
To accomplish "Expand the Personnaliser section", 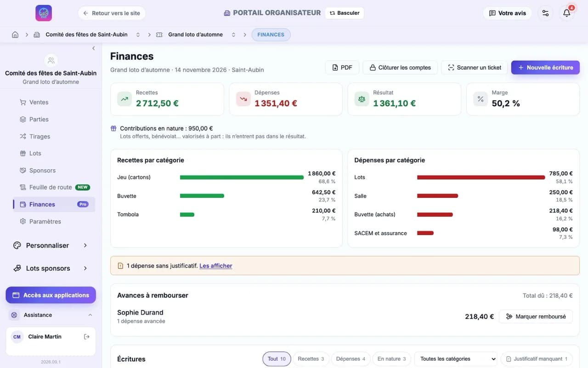I will (x=51, y=245).
